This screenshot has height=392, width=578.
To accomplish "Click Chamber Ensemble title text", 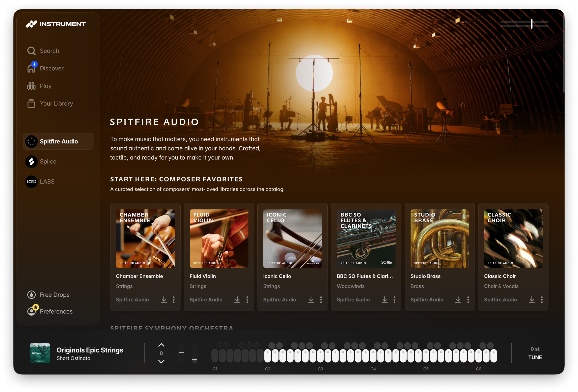I will [139, 276].
